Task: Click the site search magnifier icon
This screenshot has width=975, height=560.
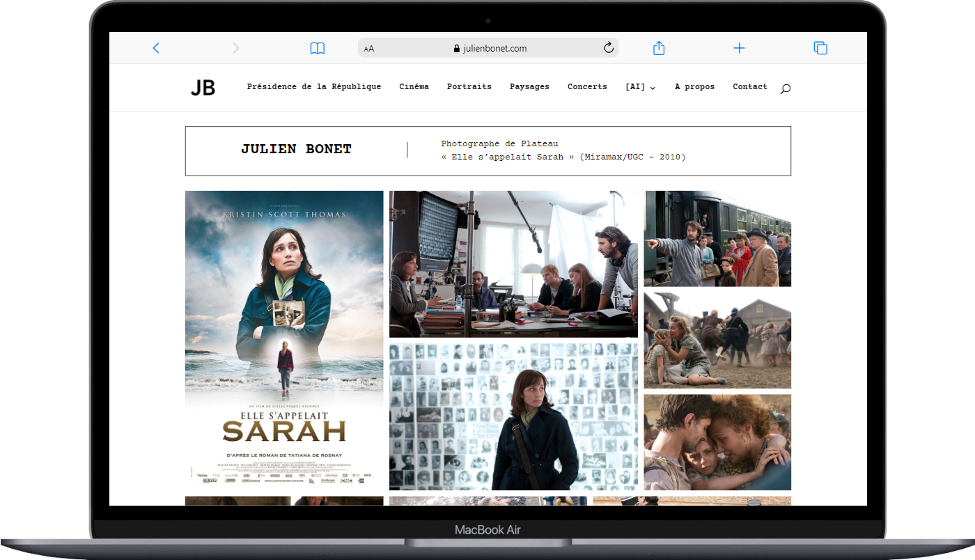Action: pos(786,88)
